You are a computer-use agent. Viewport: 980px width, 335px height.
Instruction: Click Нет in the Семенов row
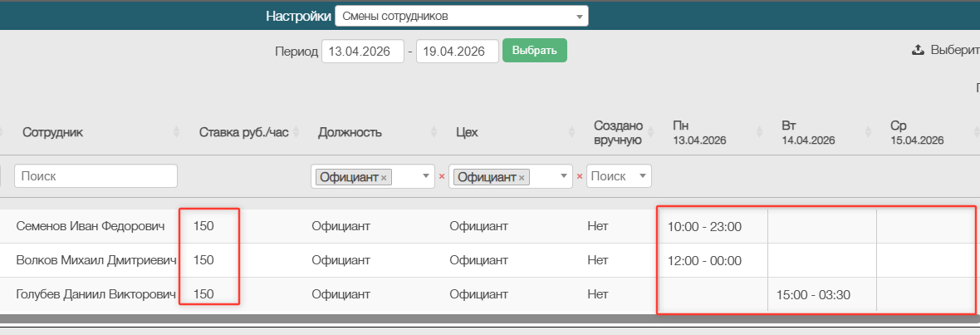tap(597, 225)
